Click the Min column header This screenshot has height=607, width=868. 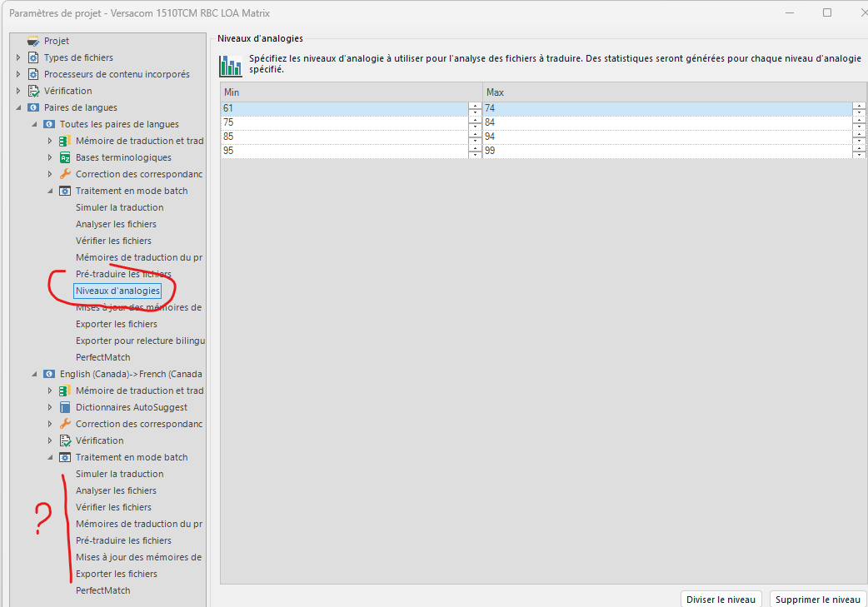tap(352, 92)
